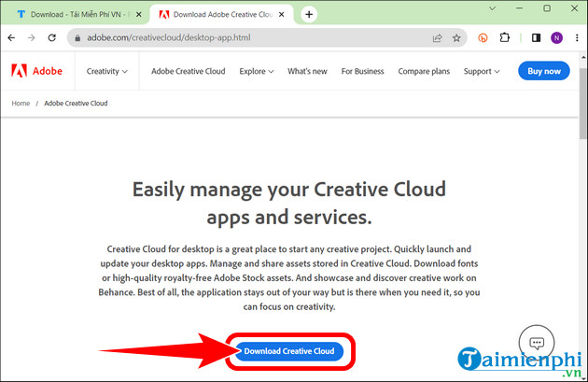This screenshot has width=588, height=382.
Task: Click Adobe Creative Cloud breadcrumb
Action: 76,103
